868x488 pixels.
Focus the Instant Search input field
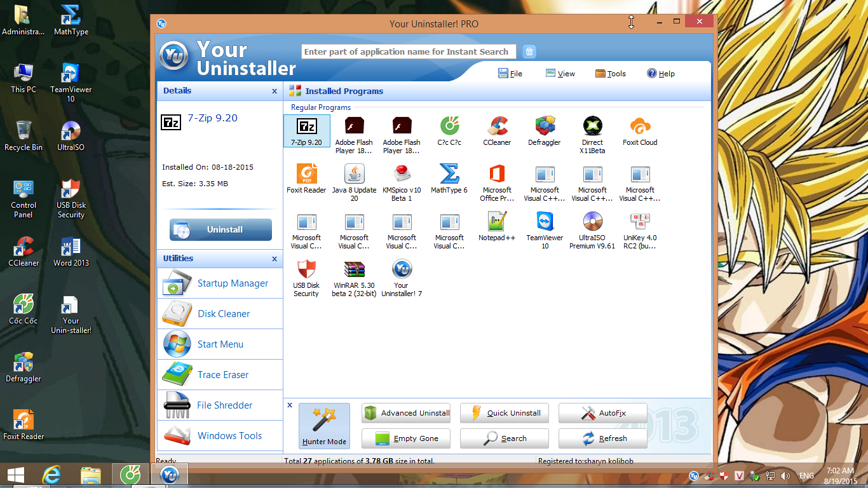click(x=408, y=51)
